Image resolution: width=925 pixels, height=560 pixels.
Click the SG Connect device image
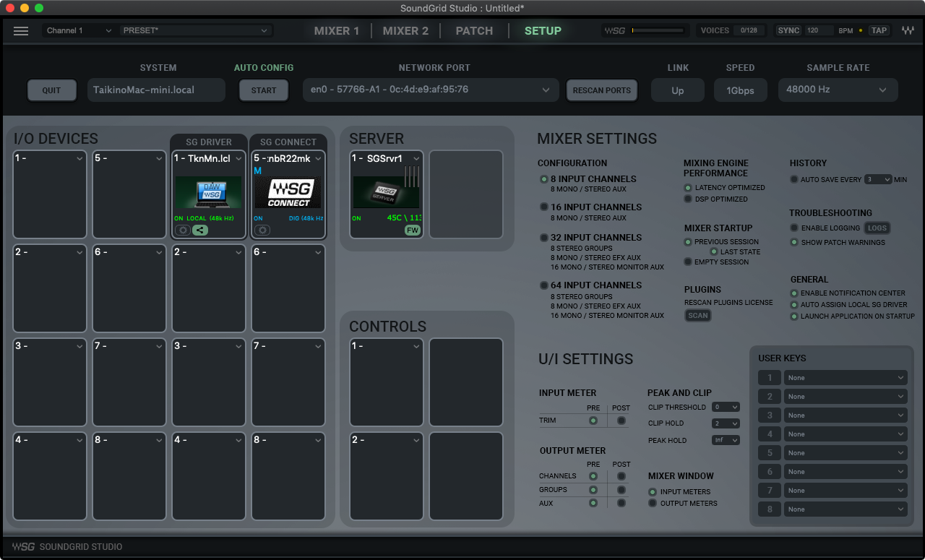pyautogui.click(x=288, y=193)
